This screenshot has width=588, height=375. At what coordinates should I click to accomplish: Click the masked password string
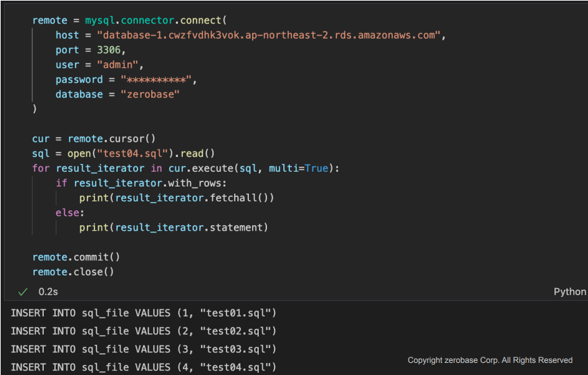click(156, 80)
